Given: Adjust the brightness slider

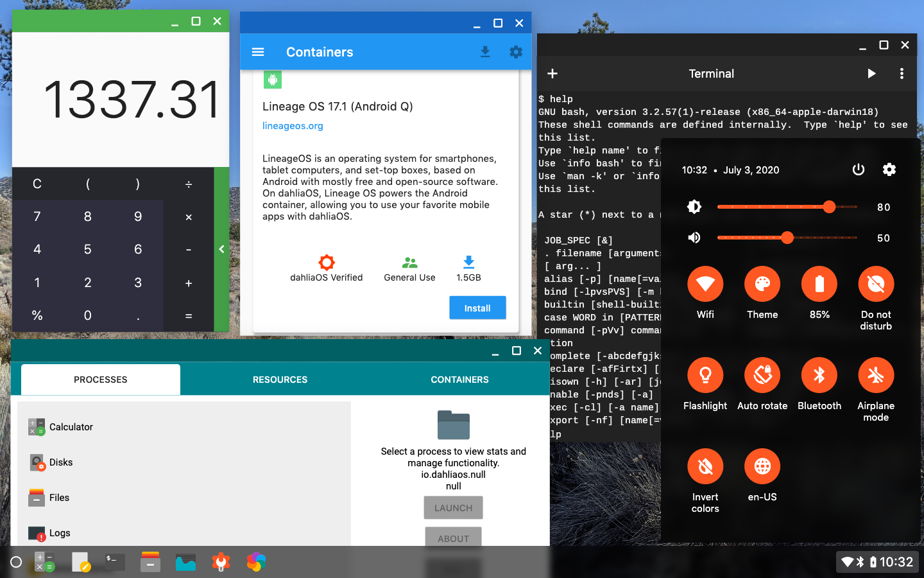Looking at the screenshot, I should point(828,207).
